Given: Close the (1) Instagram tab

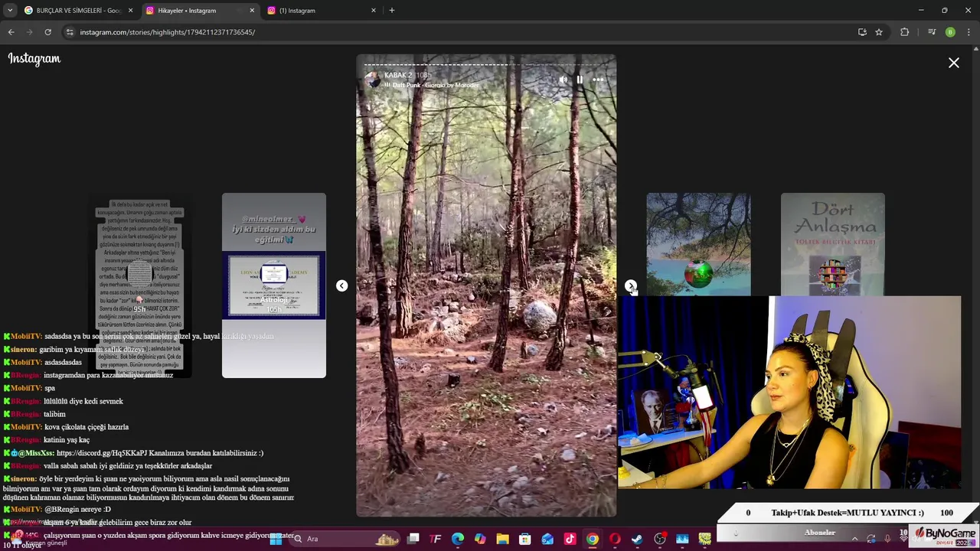Looking at the screenshot, I should click(x=374, y=11).
